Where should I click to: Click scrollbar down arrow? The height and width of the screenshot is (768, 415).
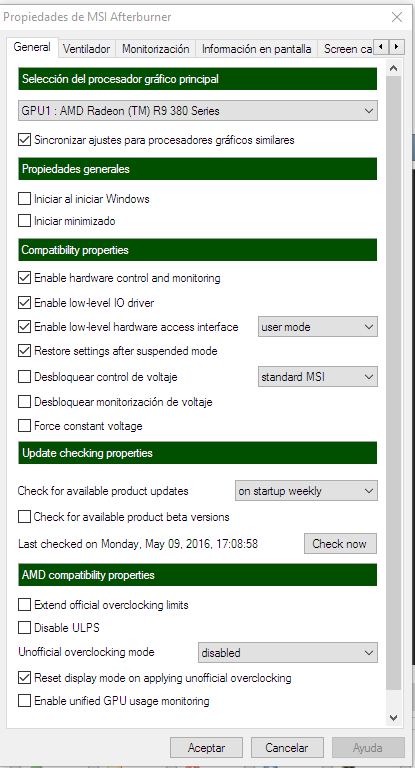pos(393,718)
